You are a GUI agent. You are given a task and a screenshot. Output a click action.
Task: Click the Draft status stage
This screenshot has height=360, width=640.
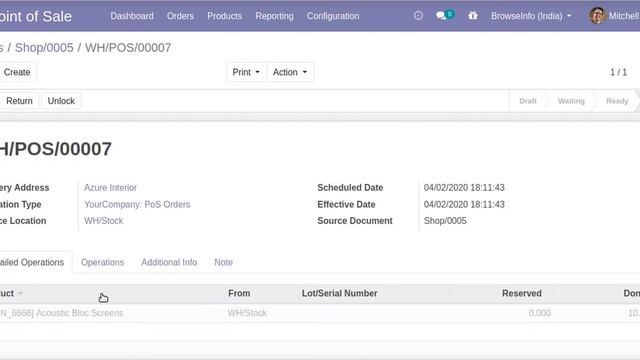[x=528, y=101]
